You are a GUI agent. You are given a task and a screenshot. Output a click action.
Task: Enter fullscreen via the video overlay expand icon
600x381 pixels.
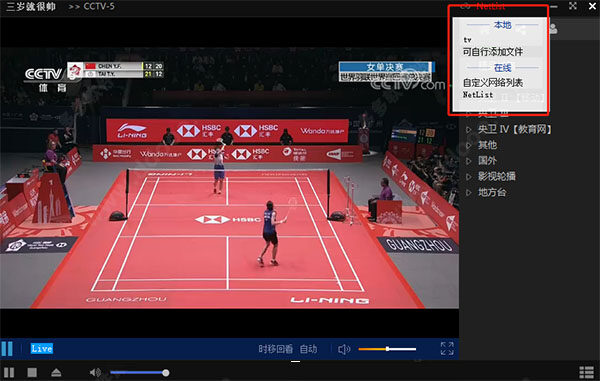coord(447,348)
